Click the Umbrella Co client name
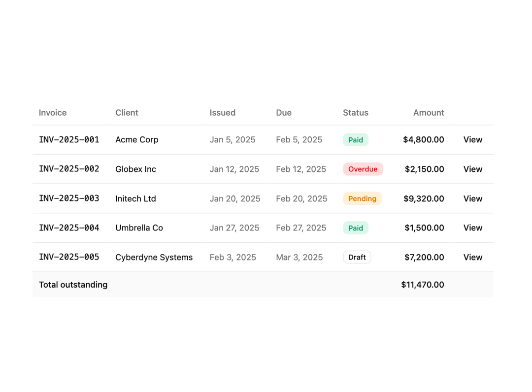This screenshot has width=532, height=392. [x=139, y=228]
